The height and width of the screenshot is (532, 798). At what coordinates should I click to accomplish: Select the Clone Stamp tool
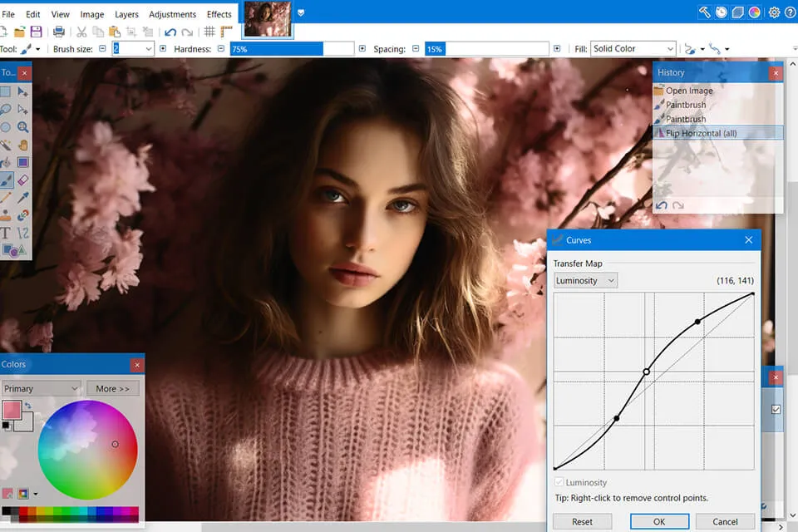click(x=6, y=215)
